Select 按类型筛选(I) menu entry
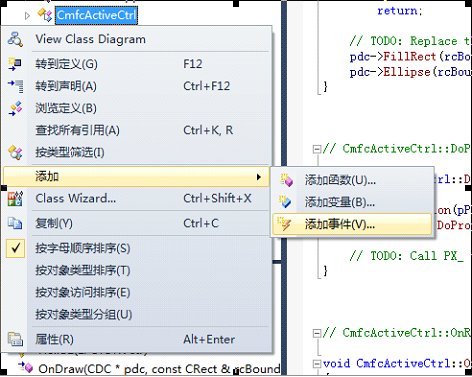472x377 pixels. pos(137,153)
